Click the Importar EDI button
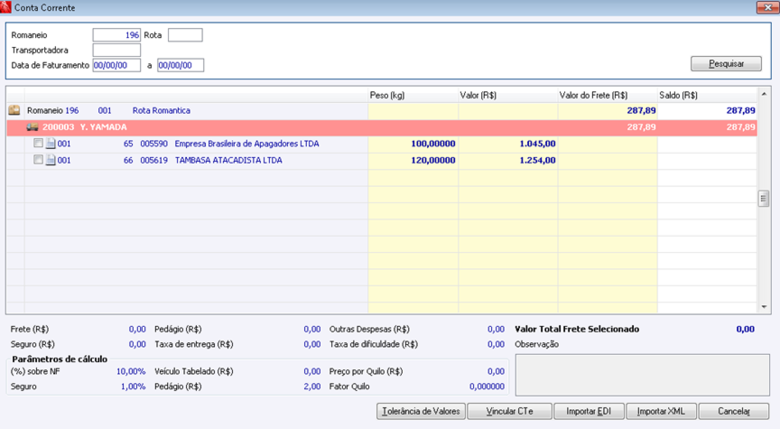The height and width of the screenshot is (429, 780). point(588,411)
